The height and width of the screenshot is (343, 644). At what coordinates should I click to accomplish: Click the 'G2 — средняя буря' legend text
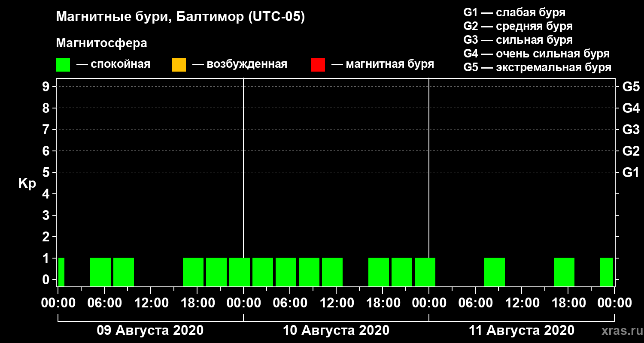coord(518,26)
